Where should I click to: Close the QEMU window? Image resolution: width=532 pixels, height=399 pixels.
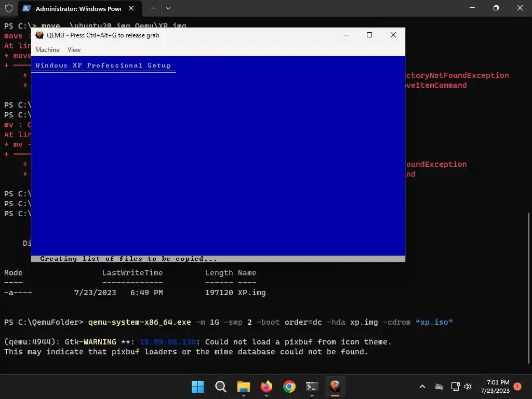(393, 35)
